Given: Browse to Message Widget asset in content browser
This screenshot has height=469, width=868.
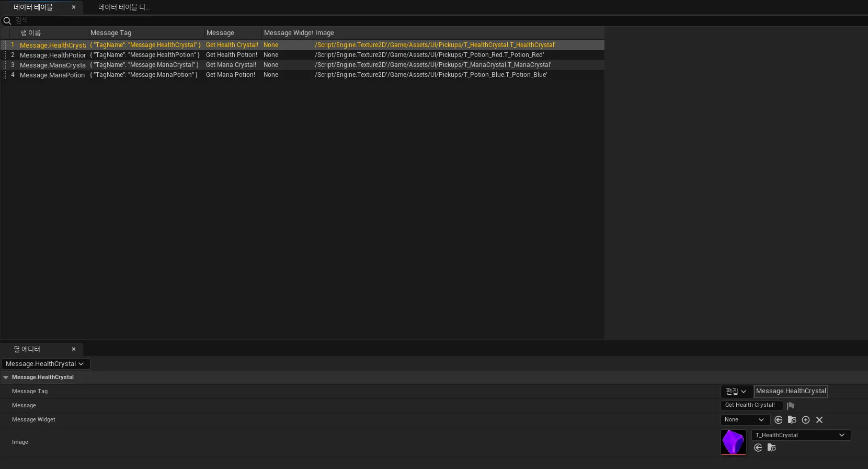Looking at the screenshot, I should (x=792, y=420).
